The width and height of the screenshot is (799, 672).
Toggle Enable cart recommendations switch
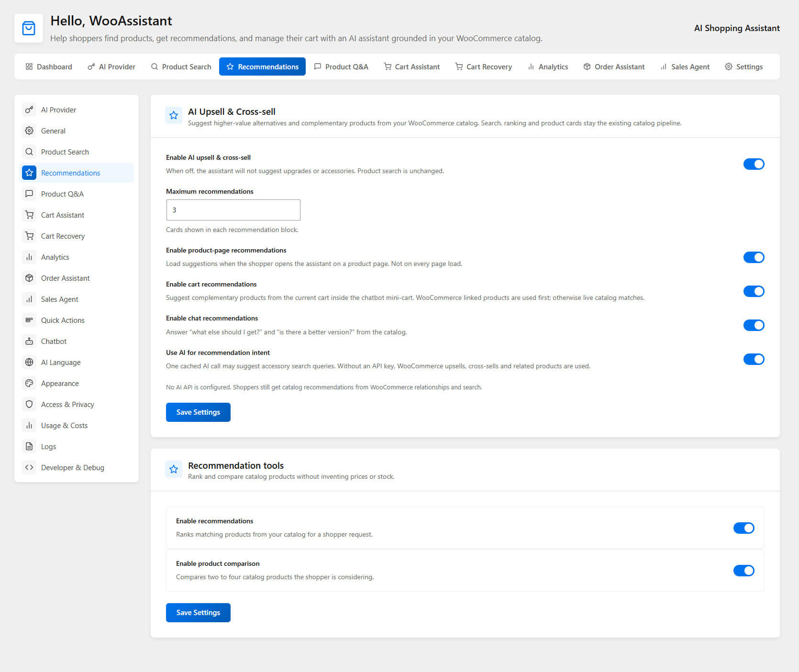754,291
